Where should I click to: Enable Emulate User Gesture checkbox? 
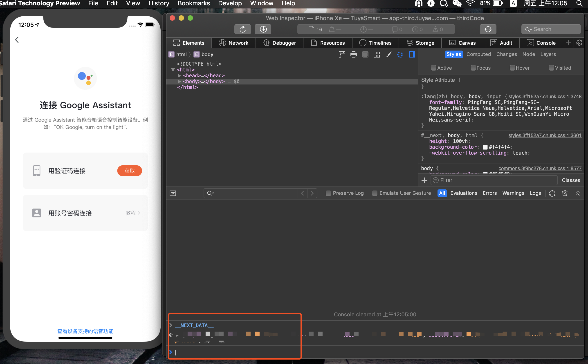pos(375,193)
